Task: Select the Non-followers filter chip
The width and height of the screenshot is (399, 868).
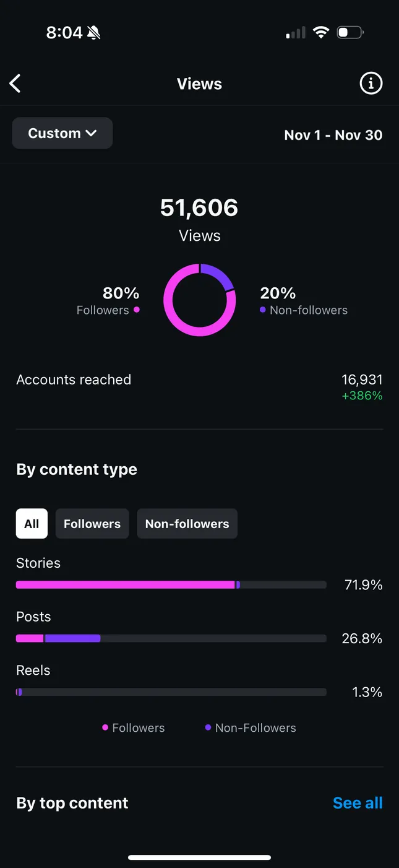Action: coord(187,524)
